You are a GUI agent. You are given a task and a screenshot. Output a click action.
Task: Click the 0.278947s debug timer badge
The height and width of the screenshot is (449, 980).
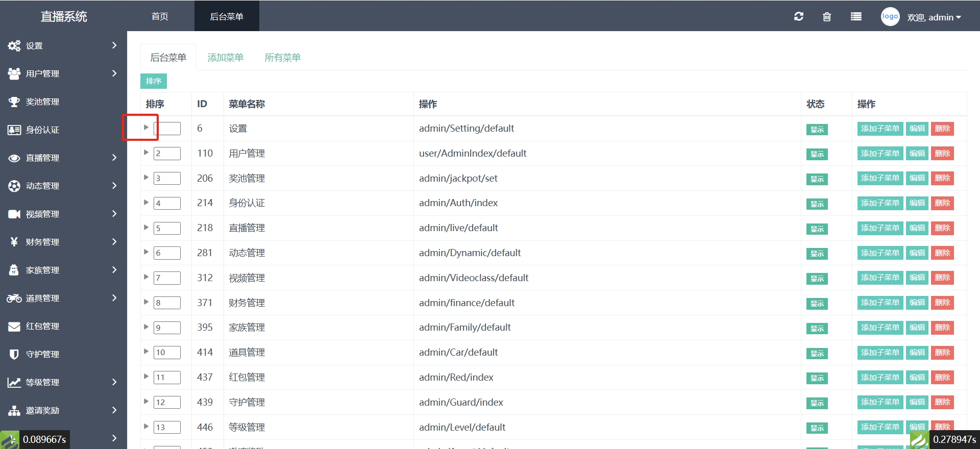(945, 439)
